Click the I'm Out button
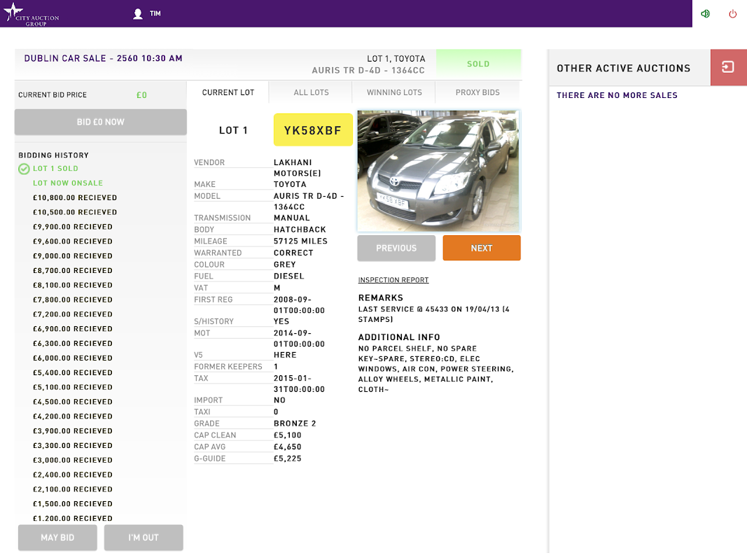The width and height of the screenshot is (747, 560). [x=144, y=538]
